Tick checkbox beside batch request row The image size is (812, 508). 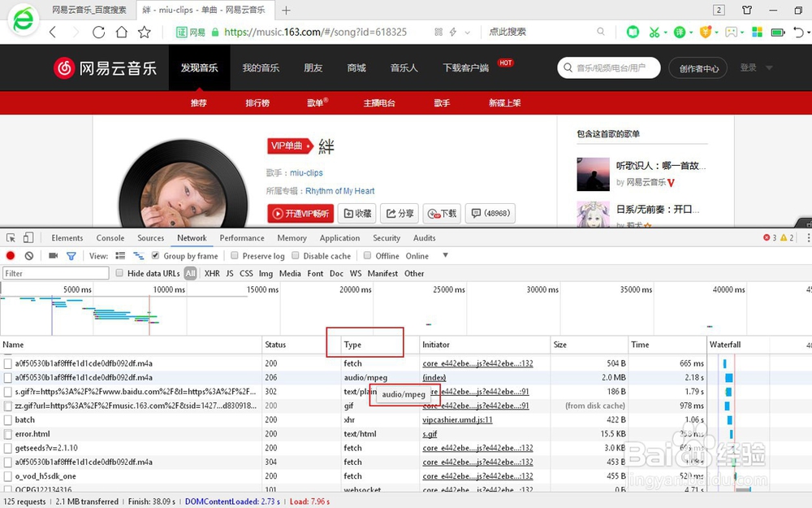point(8,420)
